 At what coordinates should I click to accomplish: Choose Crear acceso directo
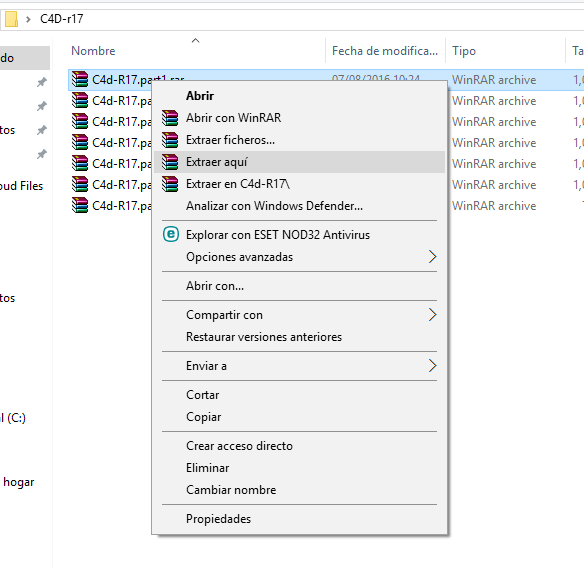[299, 446]
